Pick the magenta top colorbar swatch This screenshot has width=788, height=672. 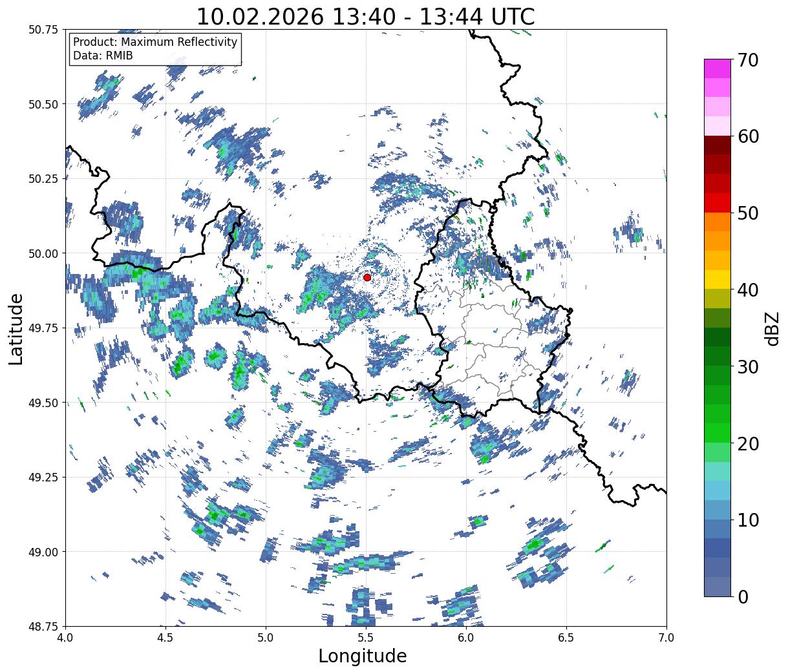[718, 68]
